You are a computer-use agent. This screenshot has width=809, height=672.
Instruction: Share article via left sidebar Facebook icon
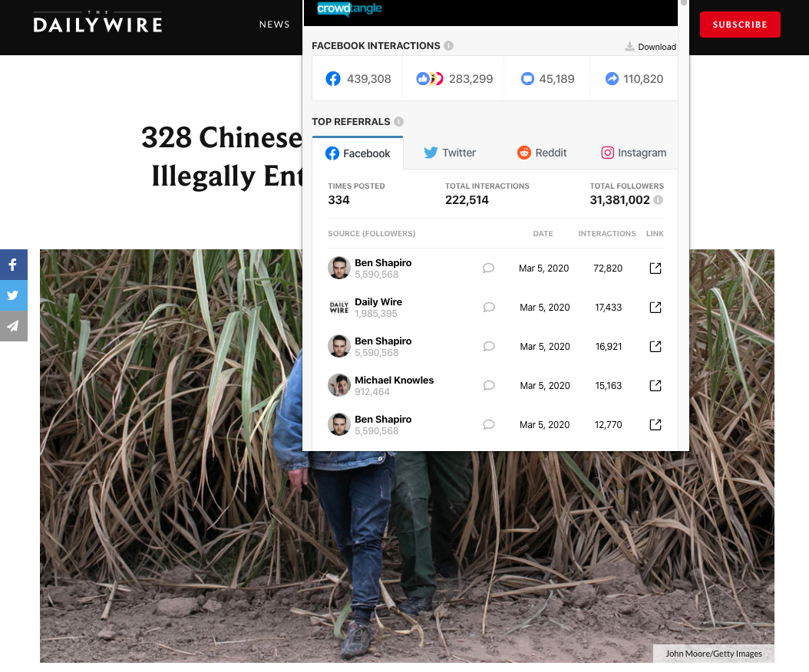point(13,265)
